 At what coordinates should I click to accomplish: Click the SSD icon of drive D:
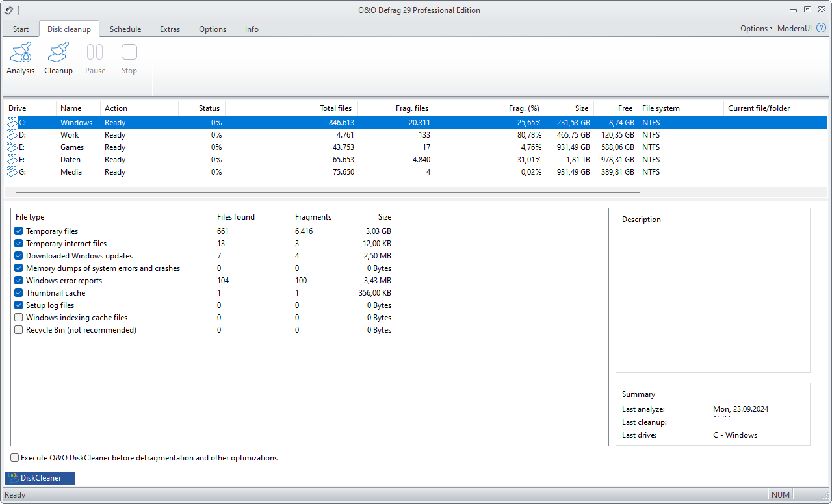tap(12, 134)
